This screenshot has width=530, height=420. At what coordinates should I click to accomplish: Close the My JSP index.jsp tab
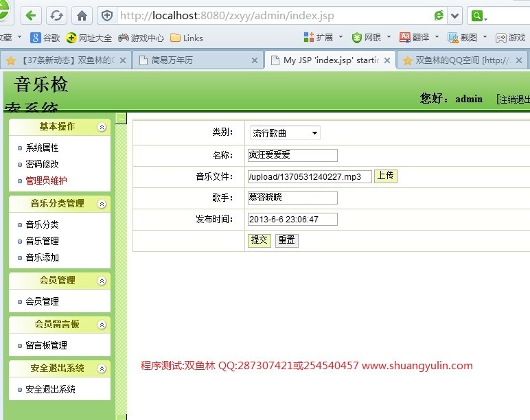point(387,60)
